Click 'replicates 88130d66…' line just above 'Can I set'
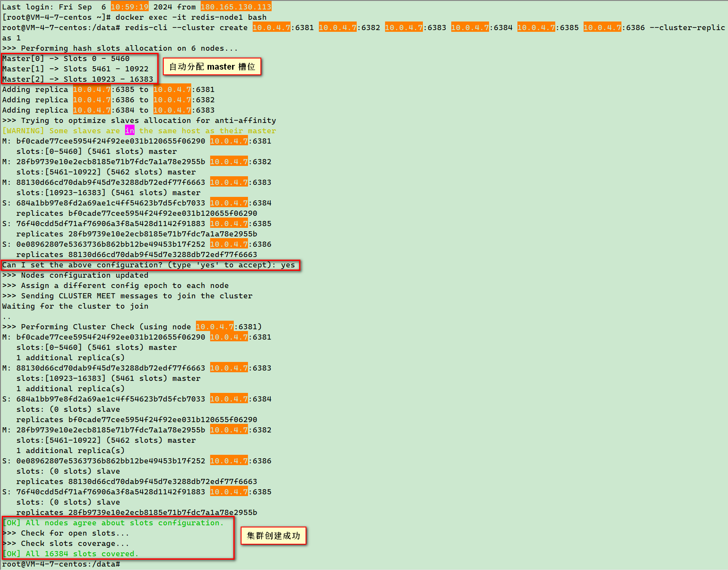 coord(137,254)
